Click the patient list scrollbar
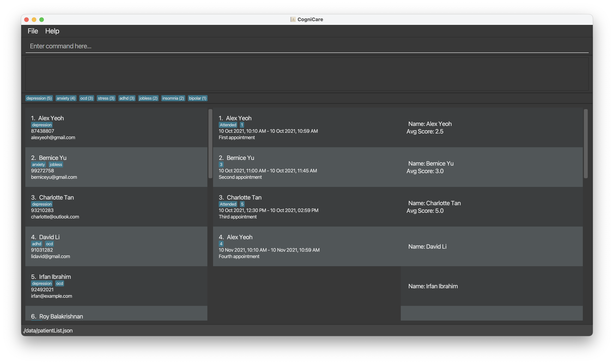This screenshot has width=614, height=364. (210, 143)
